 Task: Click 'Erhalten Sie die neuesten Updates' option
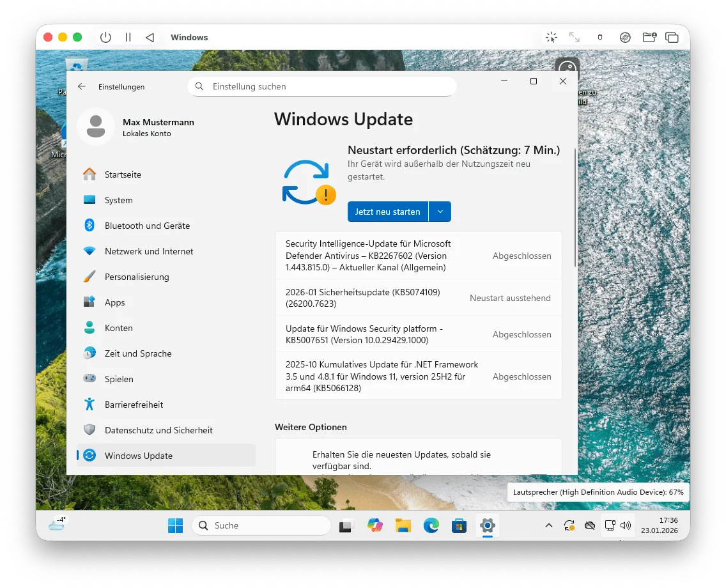(419, 456)
